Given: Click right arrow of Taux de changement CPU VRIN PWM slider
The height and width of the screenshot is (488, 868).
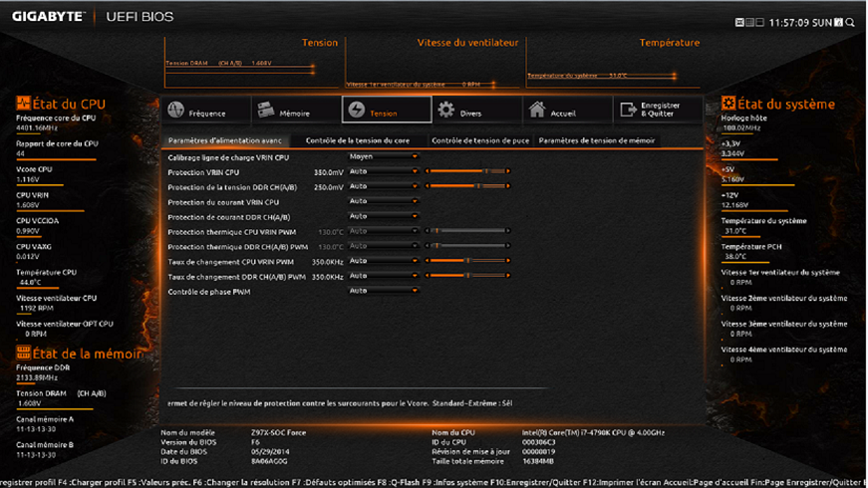Looking at the screenshot, I should (508, 261).
